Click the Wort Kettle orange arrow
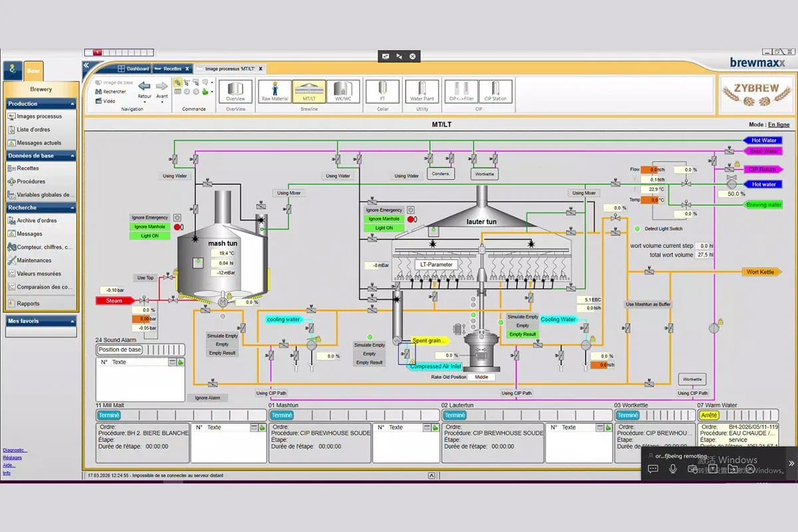This screenshot has width=798, height=532. [x=762, y=272]
